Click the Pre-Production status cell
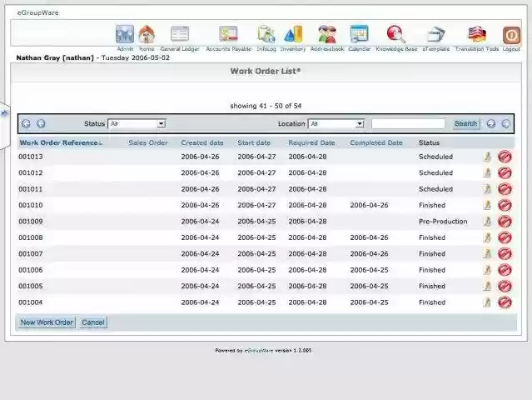The width and height of the screenshot is (532, 400). point(443,222)
